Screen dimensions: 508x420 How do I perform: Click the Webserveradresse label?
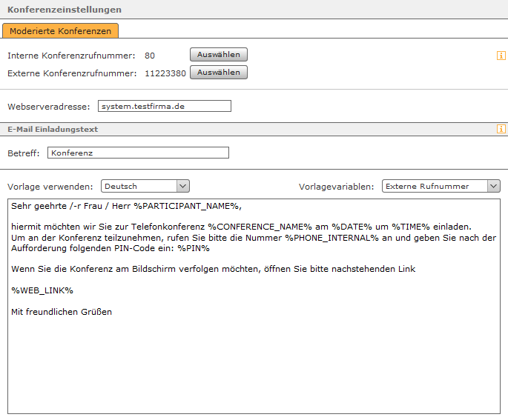click(x=49, y=107)
